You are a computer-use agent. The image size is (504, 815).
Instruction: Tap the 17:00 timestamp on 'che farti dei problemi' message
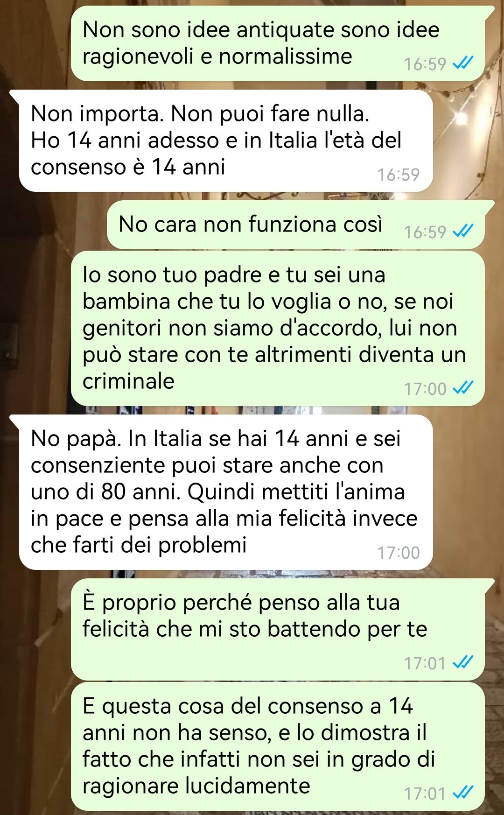[x=399, y=553]
